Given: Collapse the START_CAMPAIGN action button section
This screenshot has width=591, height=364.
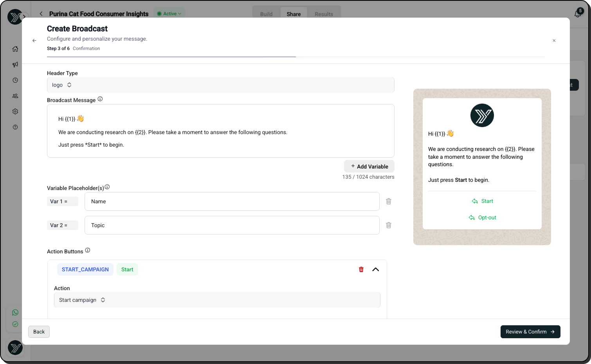Looking at the screenshot, I should (375, 269).
